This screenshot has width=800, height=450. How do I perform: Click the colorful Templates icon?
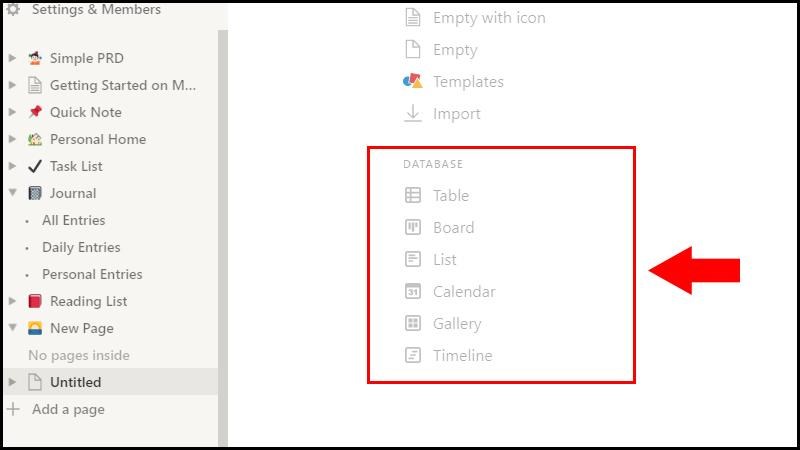(x=412, y=82)
